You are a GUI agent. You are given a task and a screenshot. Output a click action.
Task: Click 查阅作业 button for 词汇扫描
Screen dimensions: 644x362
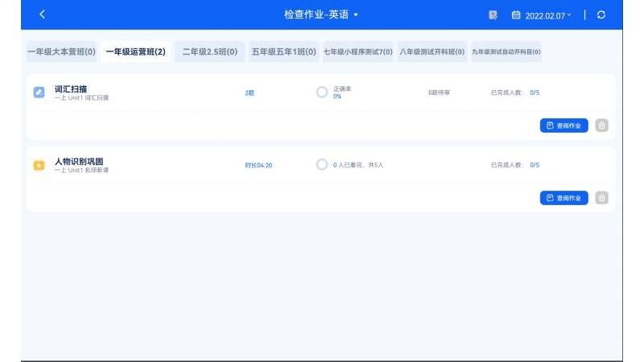[x=563, y=125]
